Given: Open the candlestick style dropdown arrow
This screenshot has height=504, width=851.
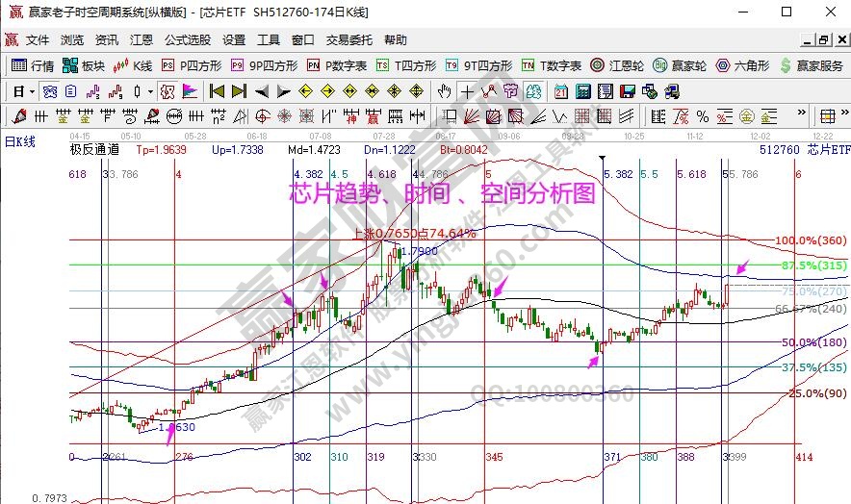Looking at the screenshot, I should point(149,91).
